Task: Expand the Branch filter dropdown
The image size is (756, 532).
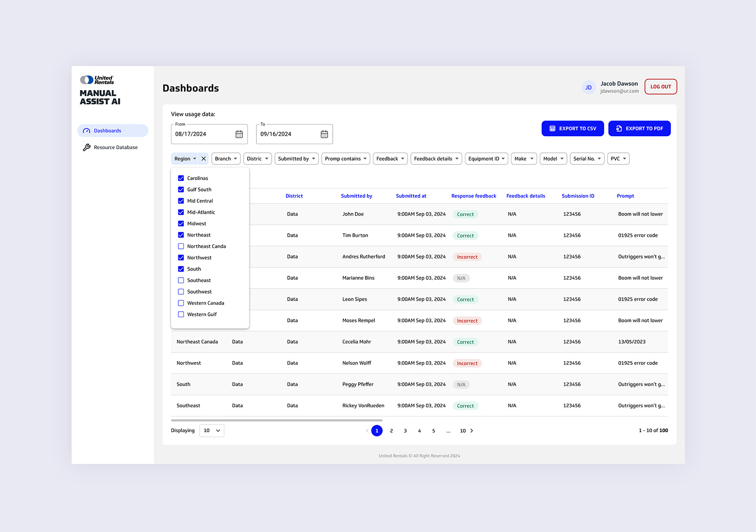Action: click(x=226, y=159)
